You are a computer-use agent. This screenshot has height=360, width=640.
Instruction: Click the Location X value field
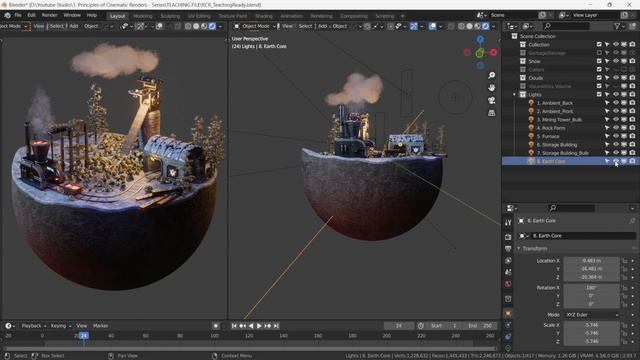(591, 260)
